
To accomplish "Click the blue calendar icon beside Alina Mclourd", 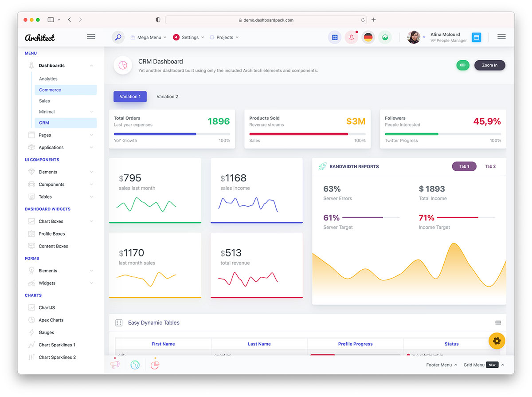I will [x=476, y=37].
